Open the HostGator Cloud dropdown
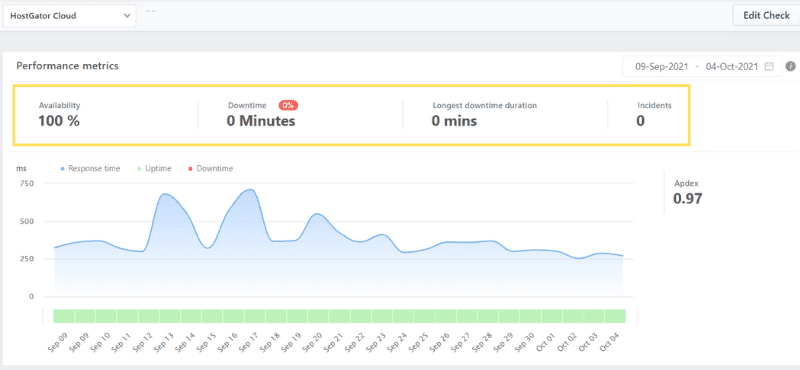 [70, 16]
